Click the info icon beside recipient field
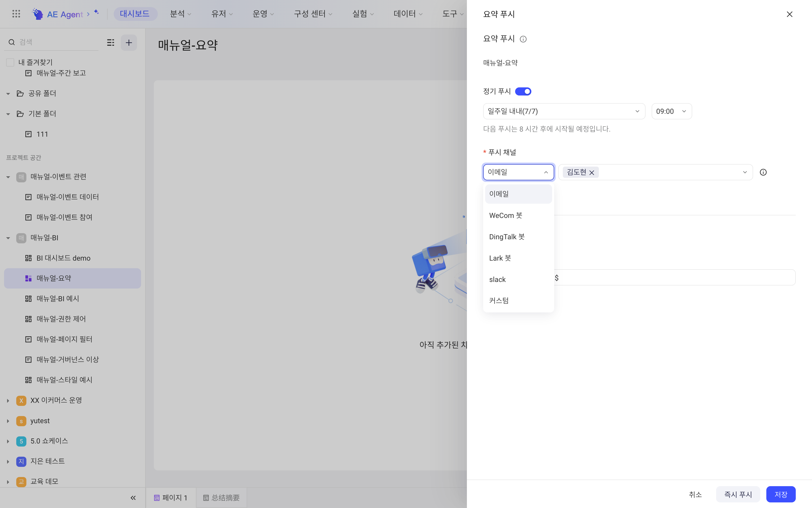Screen dimensions: 812x508 coord(763,172)
